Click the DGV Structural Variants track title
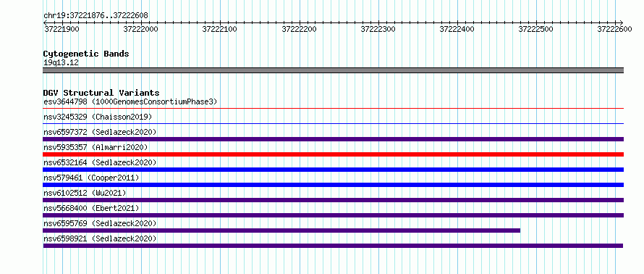 (x=101, y=93)
